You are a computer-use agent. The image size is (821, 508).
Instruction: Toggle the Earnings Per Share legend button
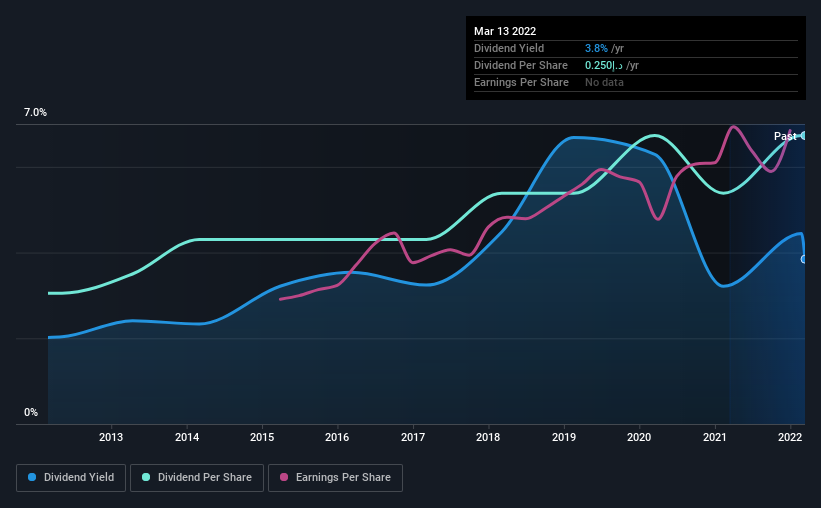[335, 478]
